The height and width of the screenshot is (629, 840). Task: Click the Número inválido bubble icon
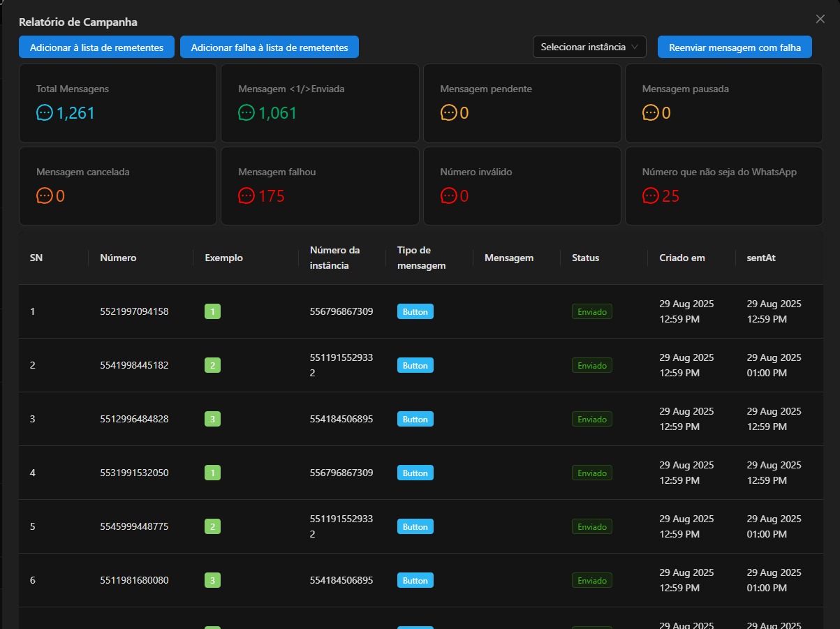[x=448, y=196]
